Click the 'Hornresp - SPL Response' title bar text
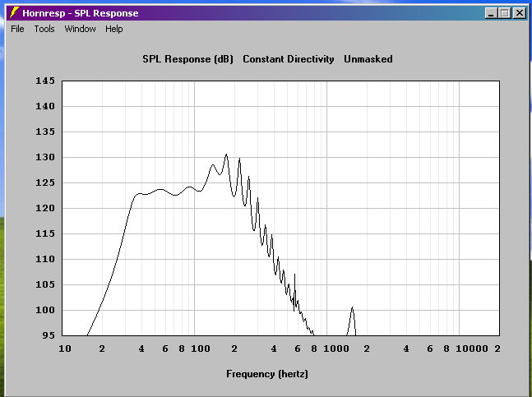532x397 pixels. tap(81, 13)
